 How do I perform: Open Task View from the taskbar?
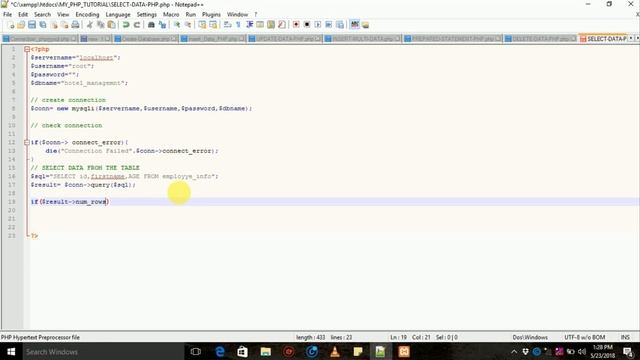pos(196,351)
